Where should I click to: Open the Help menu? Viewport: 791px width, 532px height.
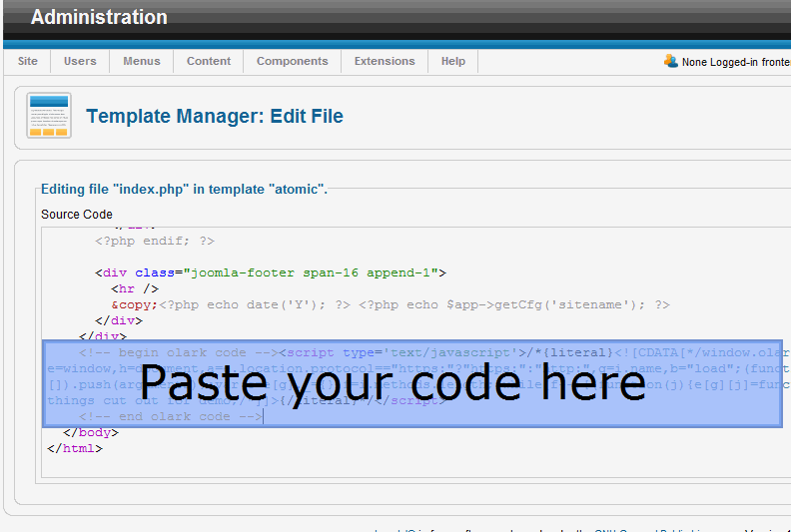pos(453,61)
